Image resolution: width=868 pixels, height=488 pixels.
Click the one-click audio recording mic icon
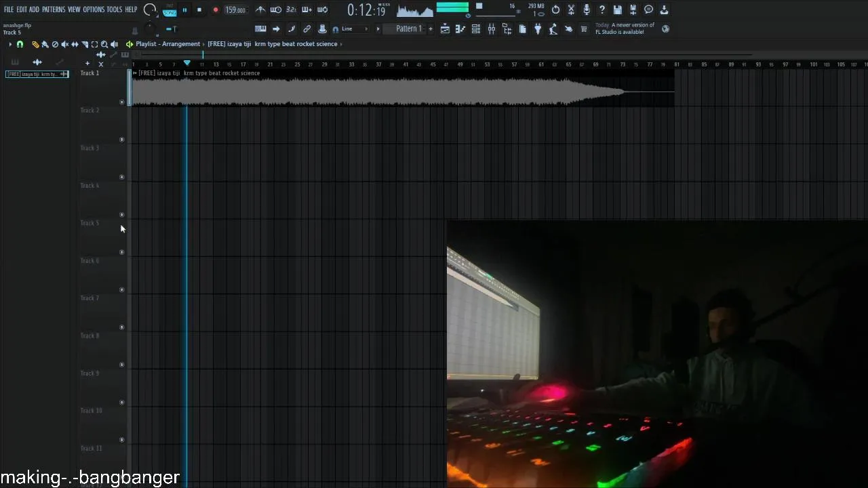click(x=587, y=9)
